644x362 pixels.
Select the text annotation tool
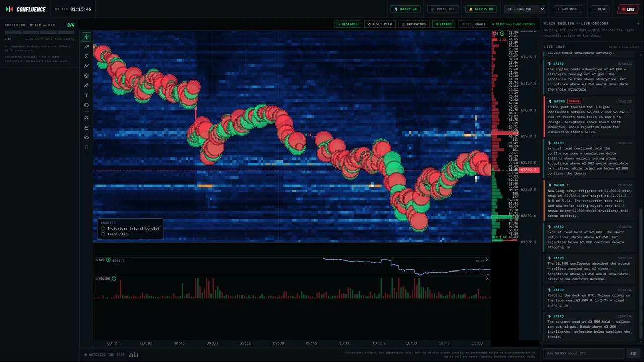[86, 95]
